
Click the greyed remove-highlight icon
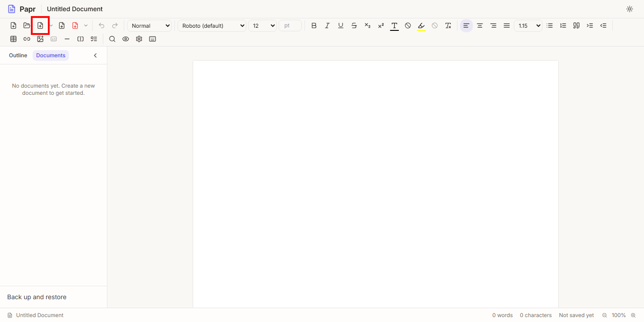(x=435, y=25)
